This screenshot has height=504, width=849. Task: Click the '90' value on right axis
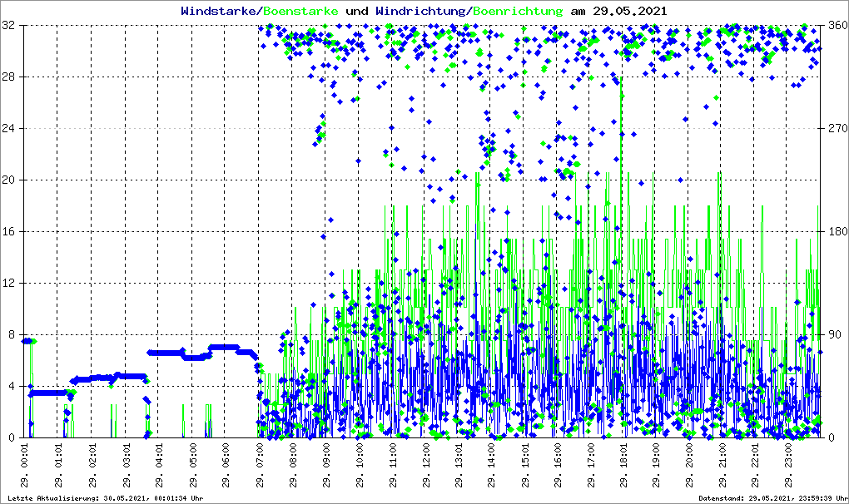click(x=832, y=335)
